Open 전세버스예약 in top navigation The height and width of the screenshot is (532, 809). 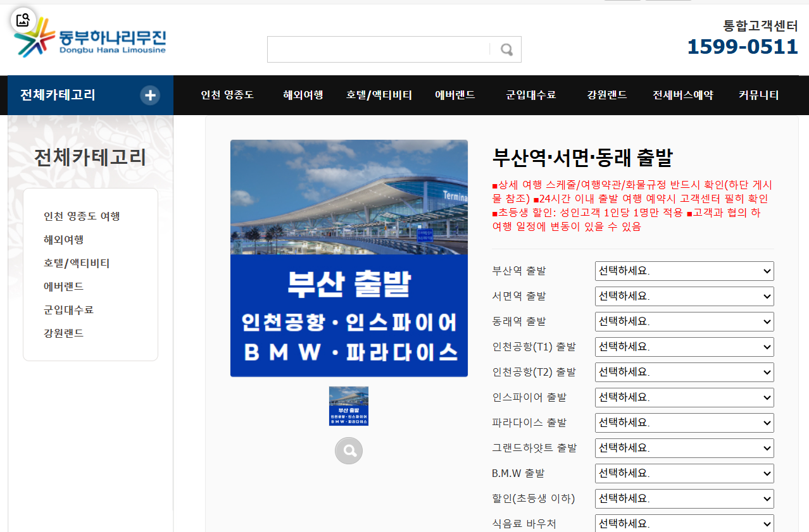pos(683,95)
